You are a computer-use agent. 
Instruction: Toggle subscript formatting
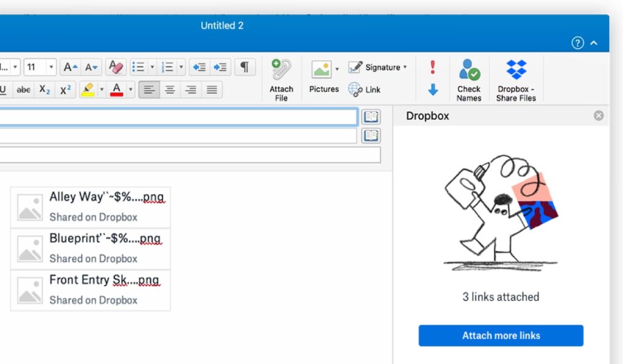[44, 90]
